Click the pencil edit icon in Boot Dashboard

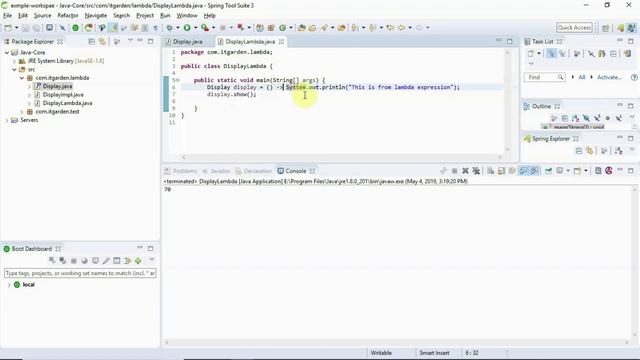[106, 260]
